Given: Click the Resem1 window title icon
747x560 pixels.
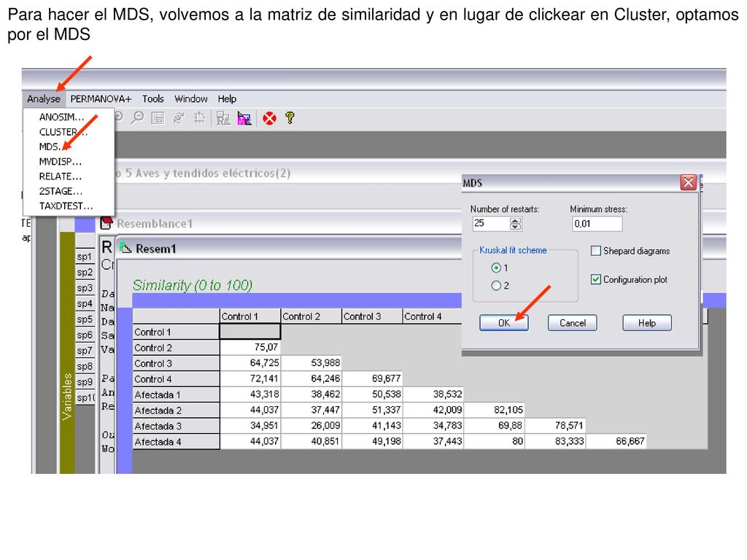Looking at the screenshot, I should [x=125, y=248].
